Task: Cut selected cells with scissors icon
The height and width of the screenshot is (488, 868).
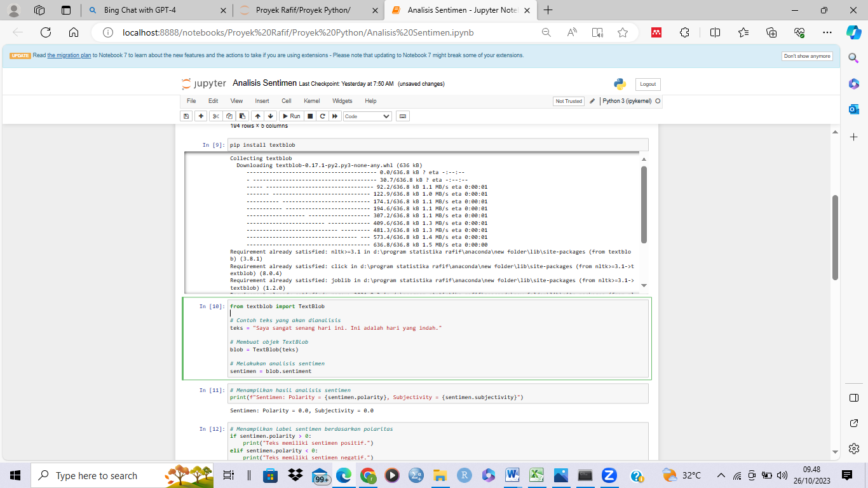Action: (x=216, y=116)
